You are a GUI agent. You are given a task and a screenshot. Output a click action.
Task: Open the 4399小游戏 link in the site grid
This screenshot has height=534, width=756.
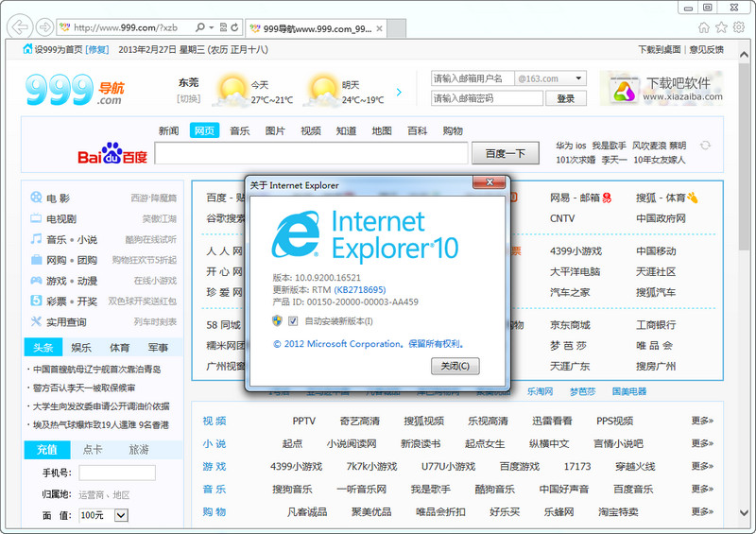[576, 251]
